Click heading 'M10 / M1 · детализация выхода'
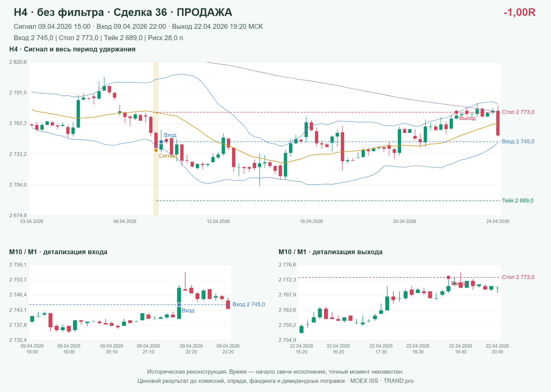 pos(330,252)
